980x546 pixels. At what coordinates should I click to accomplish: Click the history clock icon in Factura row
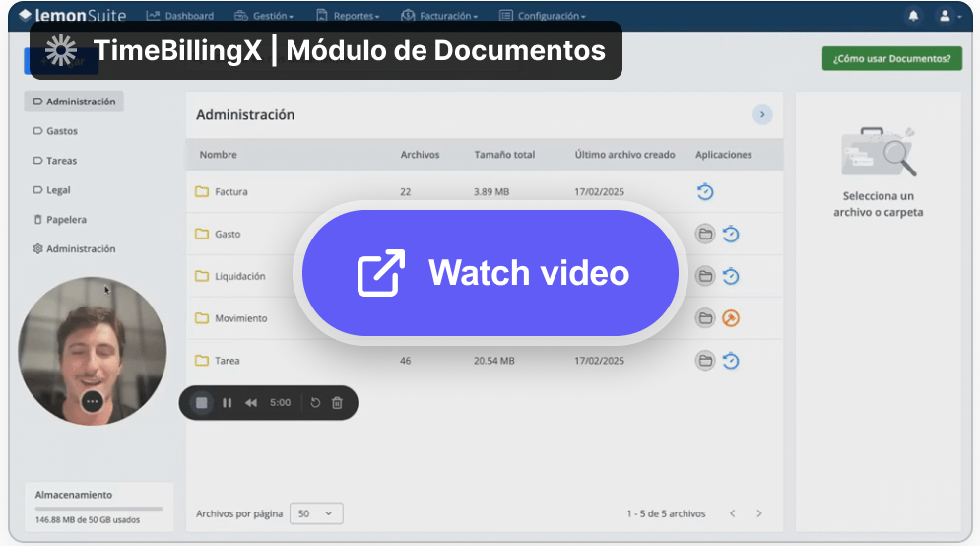(x=705, y=191)
